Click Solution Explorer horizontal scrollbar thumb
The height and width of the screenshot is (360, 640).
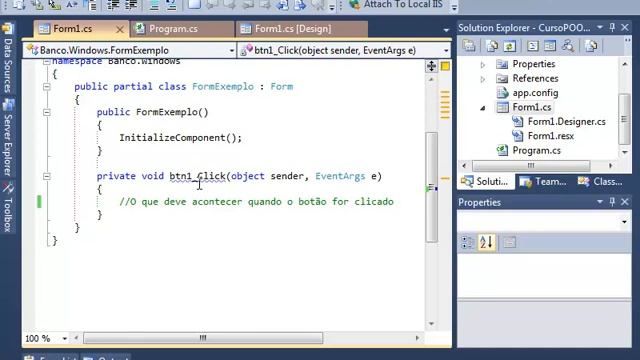click(x=531, y=166)
